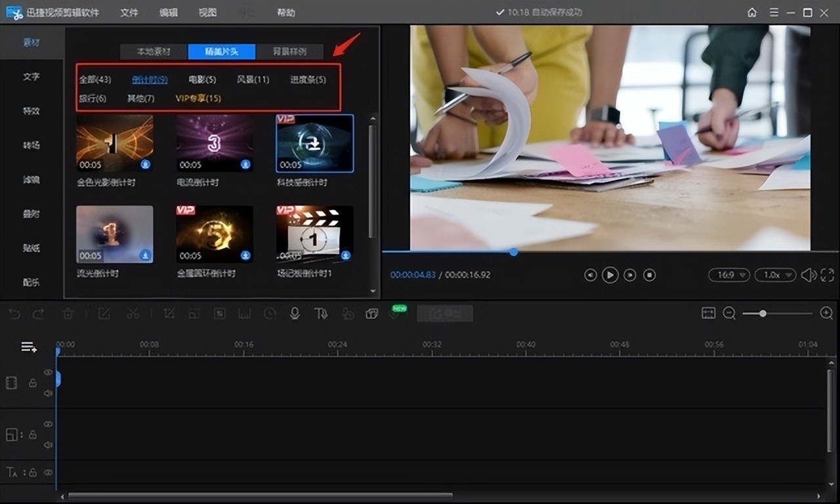840x504 pixels.
Task: Click the zoom-in magnifier beside the timeline slider
Action: coord(826,314)
